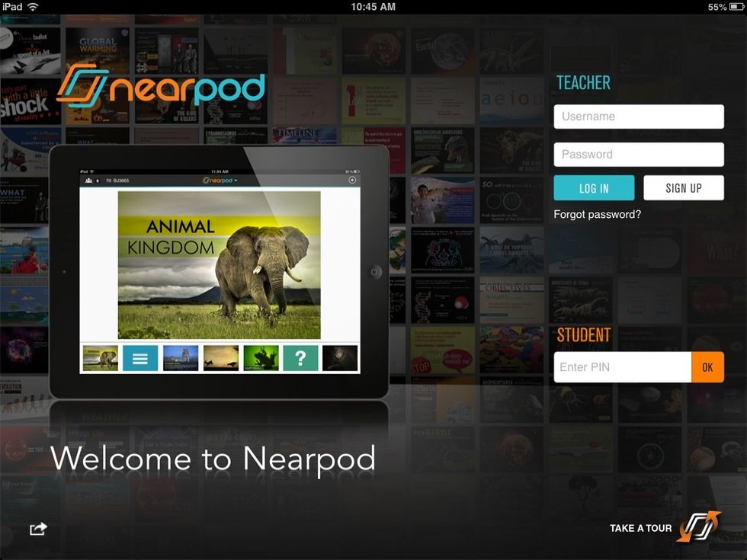Select the elephant slide thumbnail
Screen dimensions: 747x560
(x=101, y=358)
